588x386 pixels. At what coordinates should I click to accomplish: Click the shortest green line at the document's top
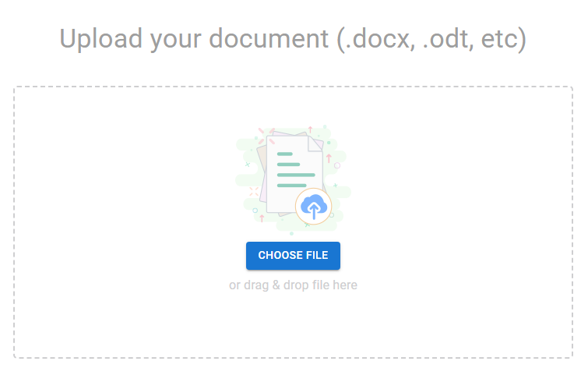(284, 154)
